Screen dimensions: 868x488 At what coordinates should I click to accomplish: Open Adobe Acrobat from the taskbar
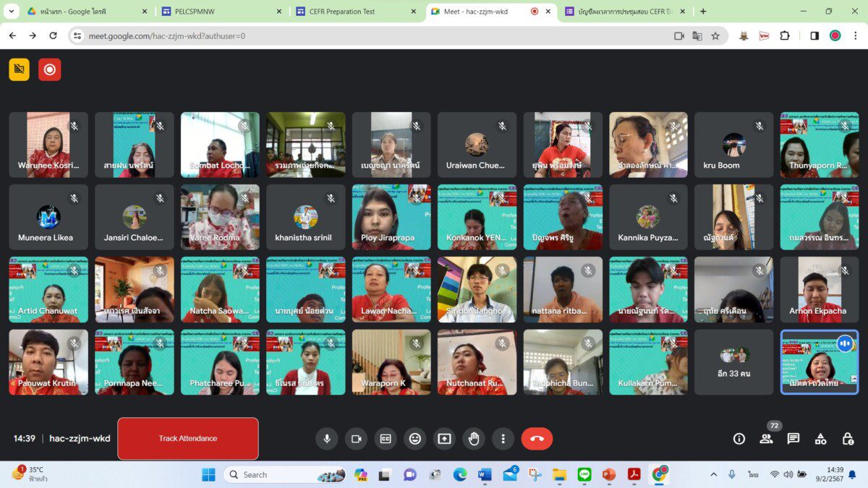pos(634,474)
